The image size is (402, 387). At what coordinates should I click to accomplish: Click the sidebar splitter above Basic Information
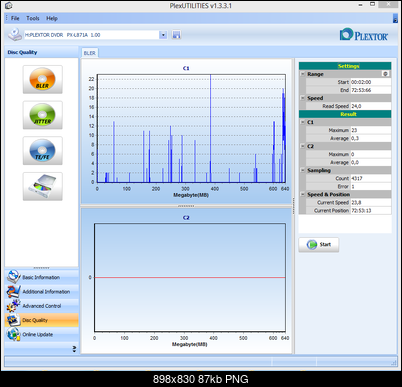(x=42, y=268)
